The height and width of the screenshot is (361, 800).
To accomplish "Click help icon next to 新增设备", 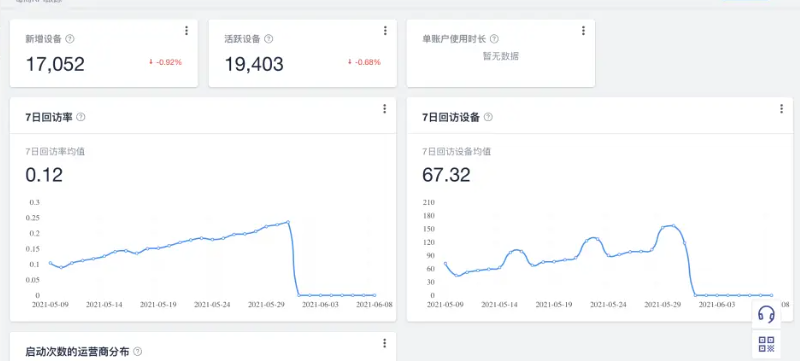I will click(70, 39).
